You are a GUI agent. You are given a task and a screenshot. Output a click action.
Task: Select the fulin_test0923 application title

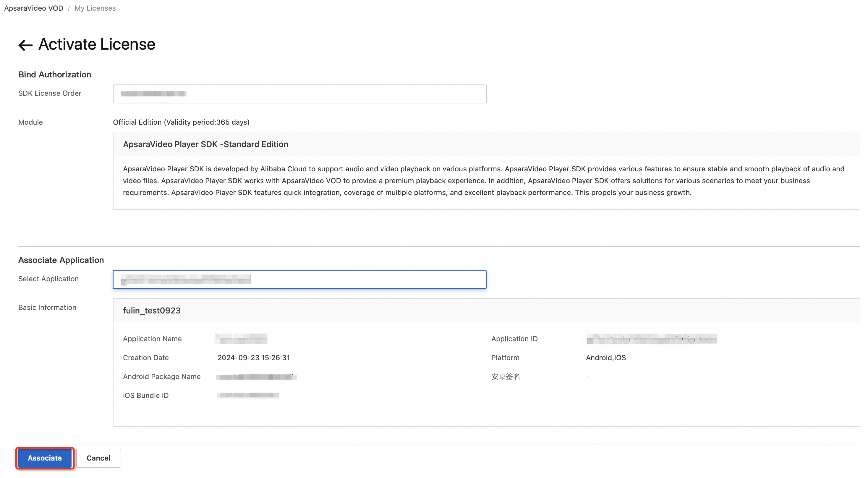pos(152,310)
